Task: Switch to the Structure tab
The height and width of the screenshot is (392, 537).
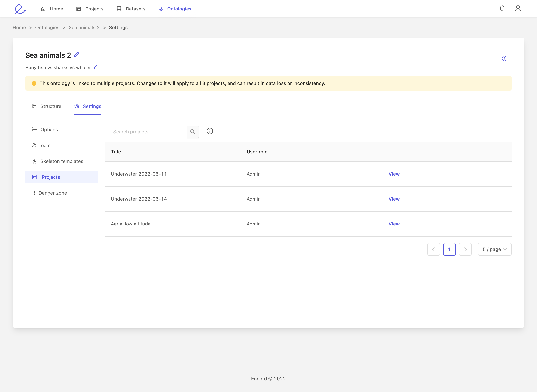Action: pyautogui.click(x=47, y=106)
